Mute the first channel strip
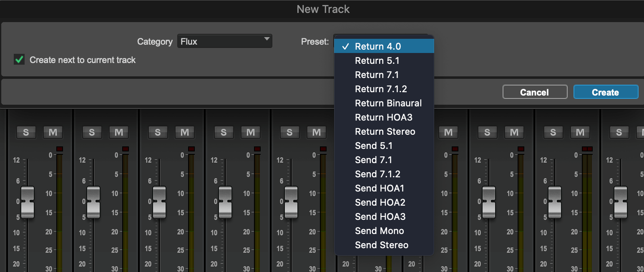This screenshot has width=644, height=272. click(53, 132)
